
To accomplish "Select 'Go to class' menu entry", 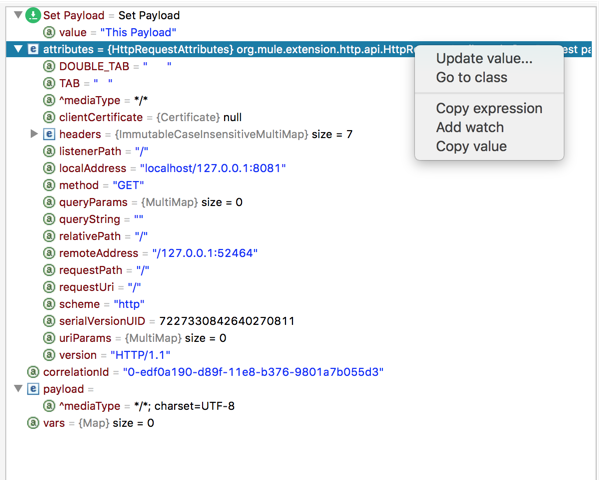I will pos(471,77).
